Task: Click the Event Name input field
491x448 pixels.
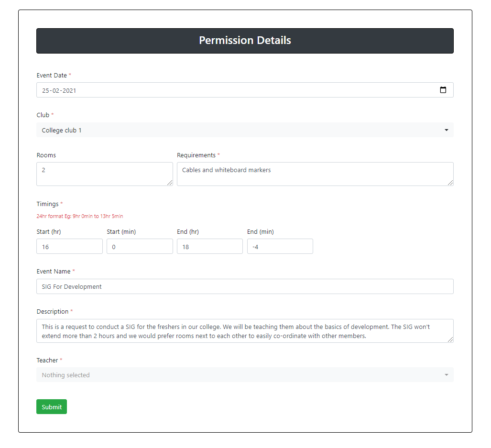Action: (245, 286)
